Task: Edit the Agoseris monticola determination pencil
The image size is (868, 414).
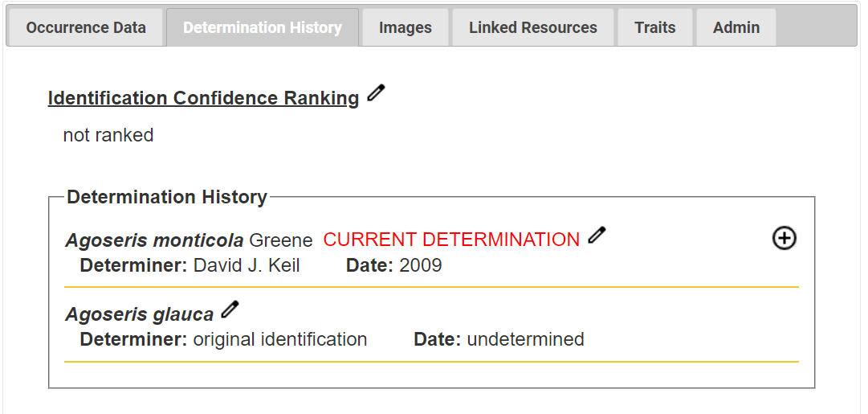Action: click(597, 235)
